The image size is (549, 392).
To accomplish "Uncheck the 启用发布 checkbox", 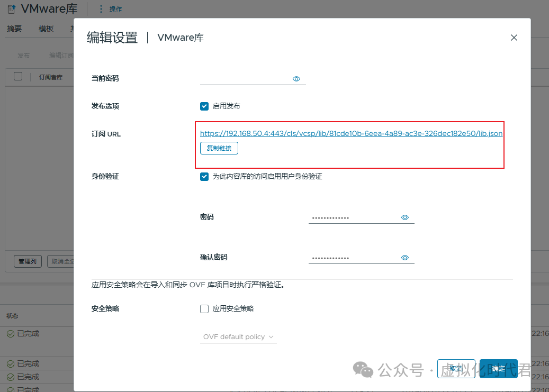I will 204,106.
